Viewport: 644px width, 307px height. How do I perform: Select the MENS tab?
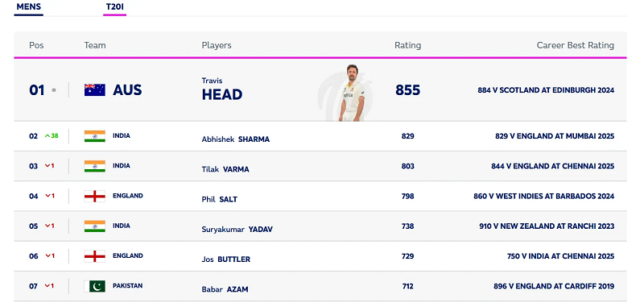(x=29, y=7)
